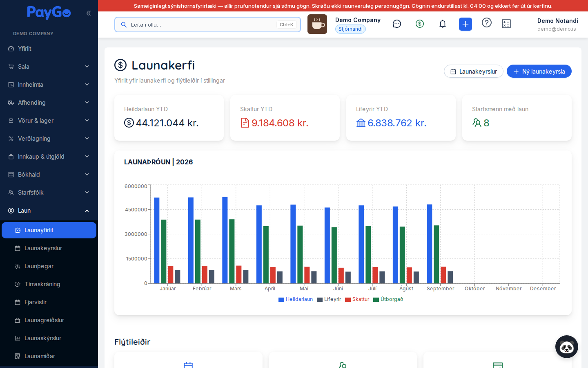Open the calculator icon in header
The width and height of the screenshot is (588, 368).
point(506,24)
